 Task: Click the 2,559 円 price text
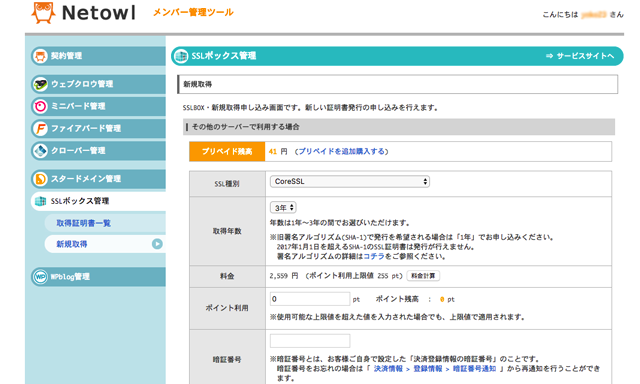click(284, 276)
